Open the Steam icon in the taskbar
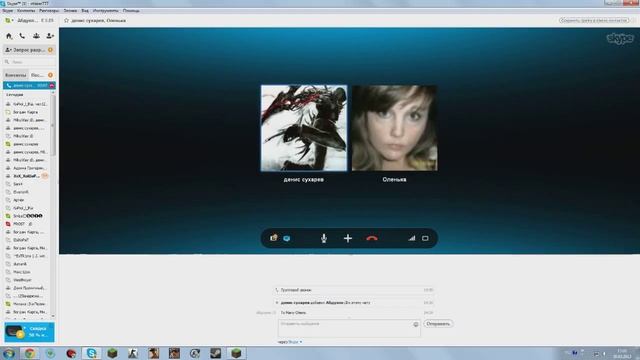The image size is (640, 360). point(216,353)
